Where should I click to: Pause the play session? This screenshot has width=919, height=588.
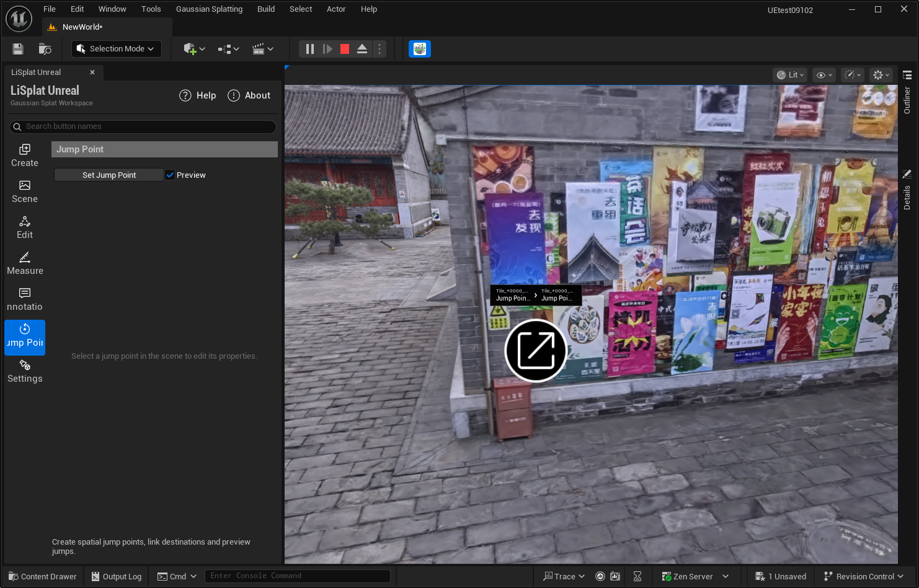[310, 49]
